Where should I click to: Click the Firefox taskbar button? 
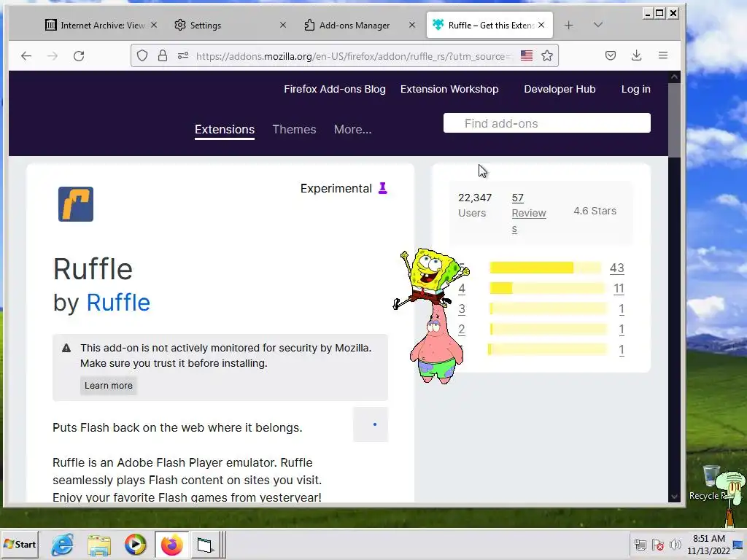pyautogui.click(x=172, y=544)
